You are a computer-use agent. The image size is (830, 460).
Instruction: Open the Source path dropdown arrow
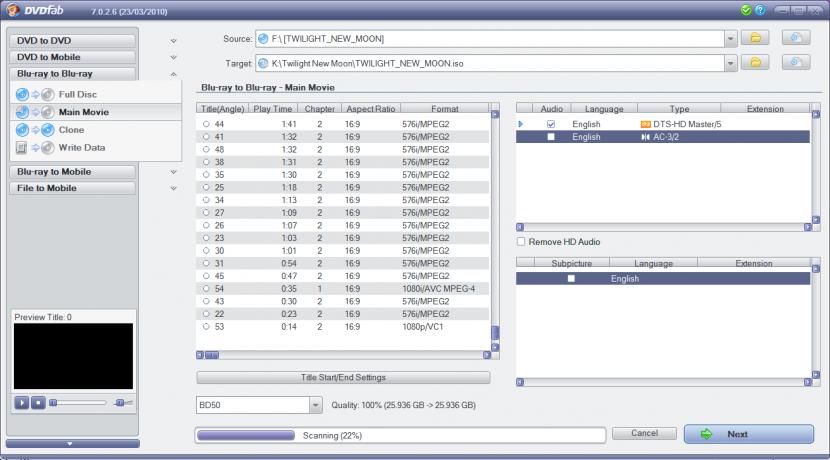[x=731, y=39]
